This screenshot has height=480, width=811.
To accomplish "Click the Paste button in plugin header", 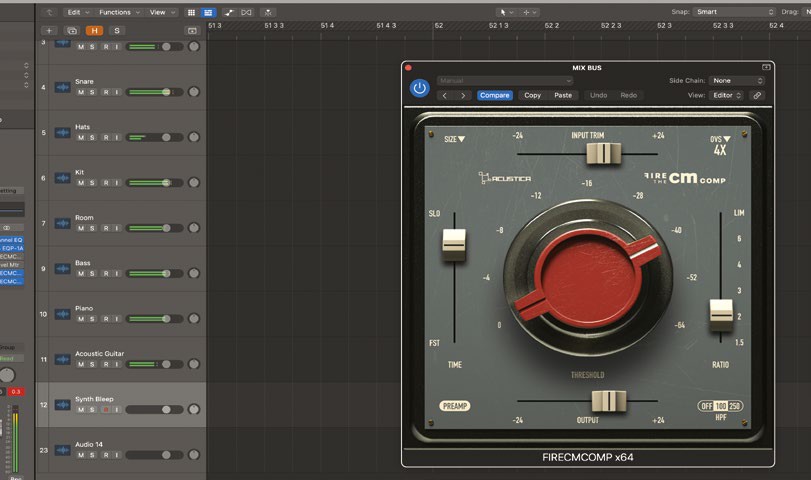I will 563,95.
